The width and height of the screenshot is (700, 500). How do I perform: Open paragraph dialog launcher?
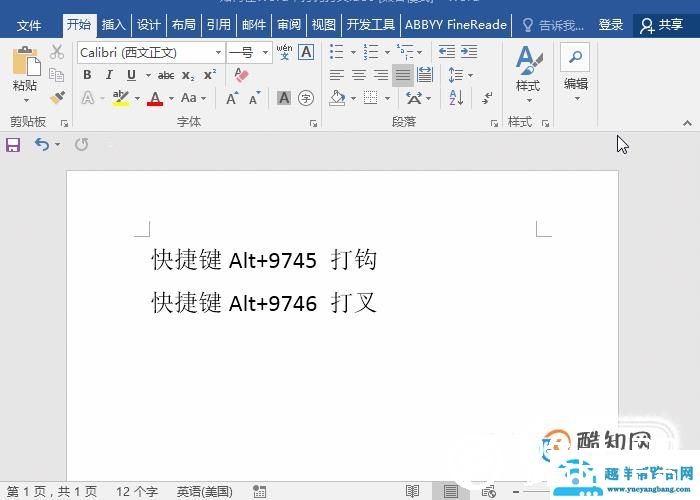point(494,124)
